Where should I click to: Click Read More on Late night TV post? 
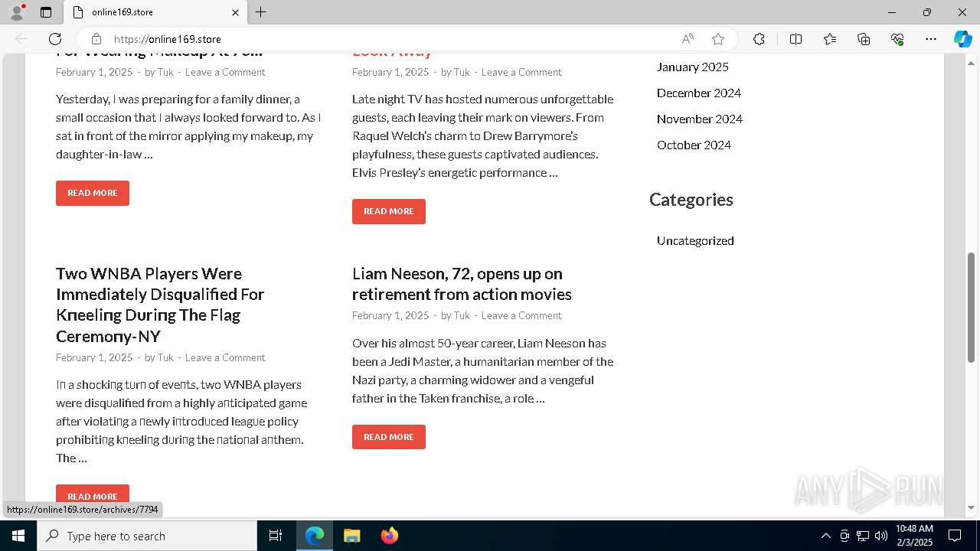pyautogui.click(x=389, y=211)
